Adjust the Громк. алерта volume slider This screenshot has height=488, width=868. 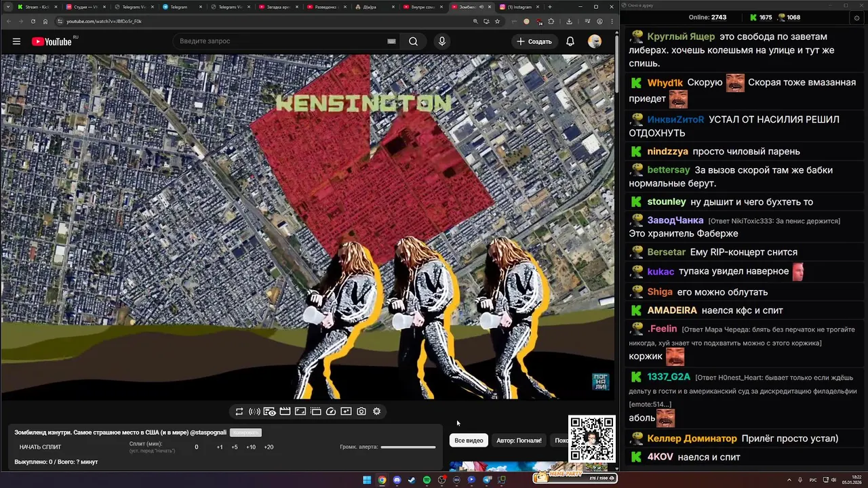(x=408, y=447)
